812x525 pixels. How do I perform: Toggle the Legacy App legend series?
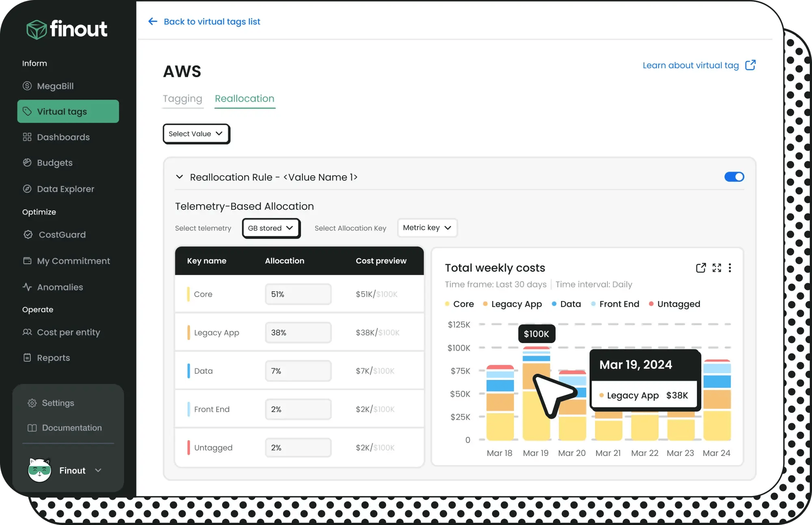[512, 304]
